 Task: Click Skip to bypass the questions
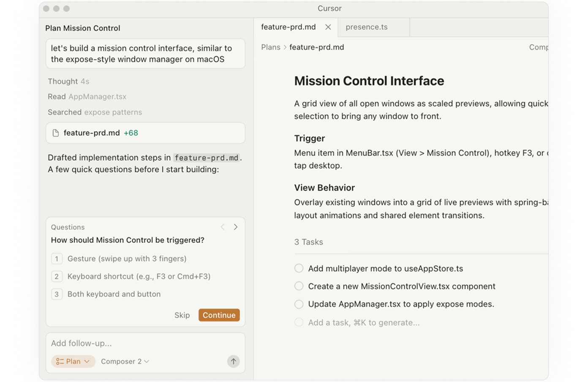click(x=182, y=315)
